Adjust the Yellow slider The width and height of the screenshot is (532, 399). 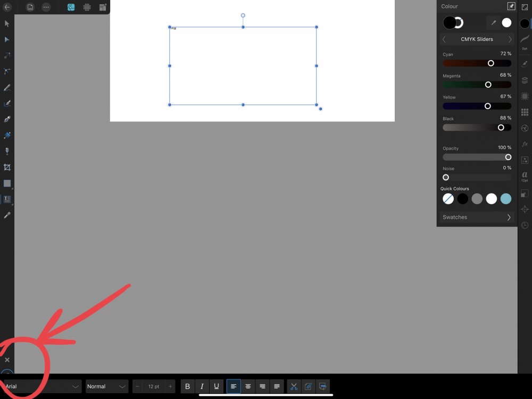click(x=477, y=106)
